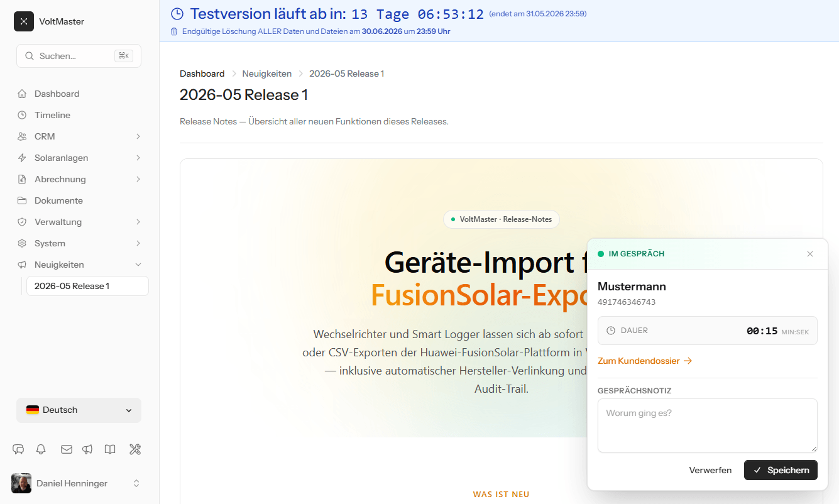Focus the Suchen search field
Image resolution: width=839 pixels, height=504 pixels.
coord(79,56)
